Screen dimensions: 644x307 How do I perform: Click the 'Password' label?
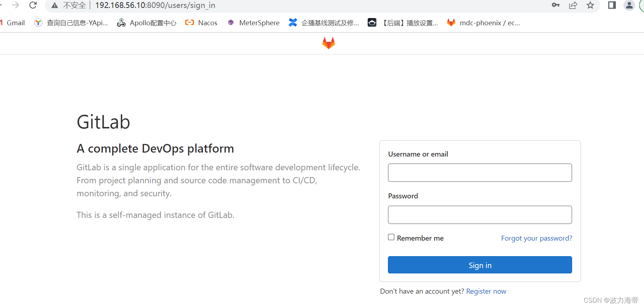coord(403,196)
